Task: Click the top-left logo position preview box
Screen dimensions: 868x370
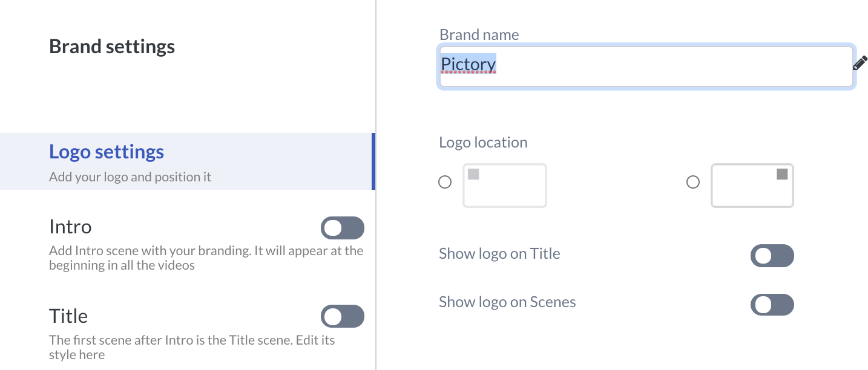Action: [x=505, y=186]
